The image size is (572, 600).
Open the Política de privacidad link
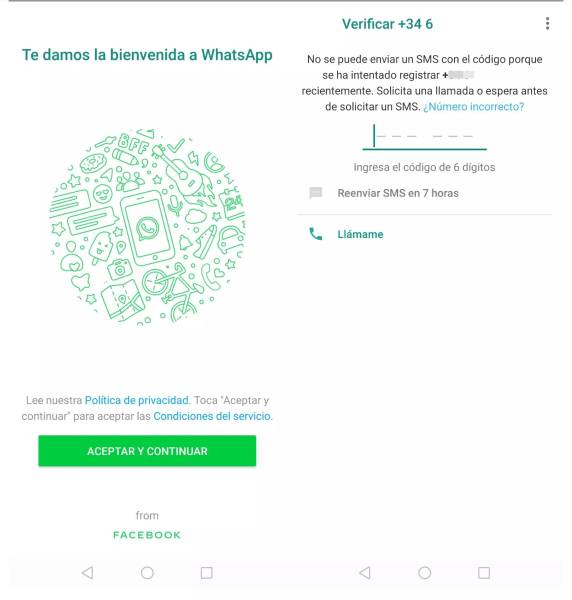coord(137,400)
